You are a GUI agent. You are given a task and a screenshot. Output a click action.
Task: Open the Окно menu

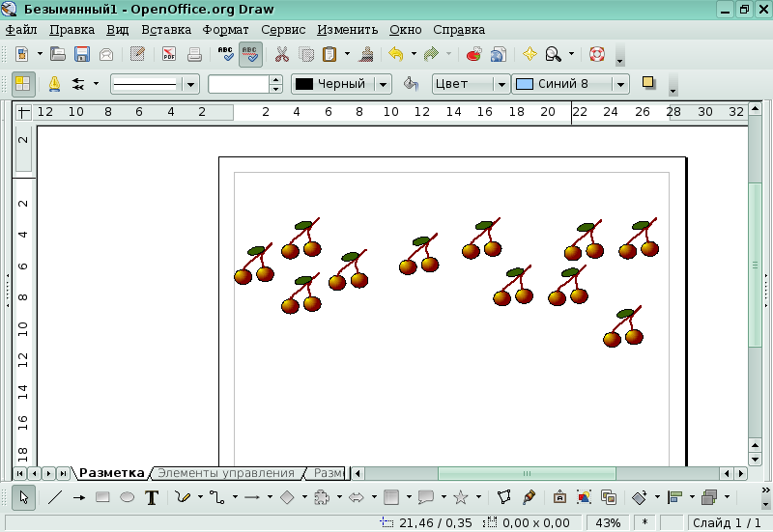coord(405,30)
